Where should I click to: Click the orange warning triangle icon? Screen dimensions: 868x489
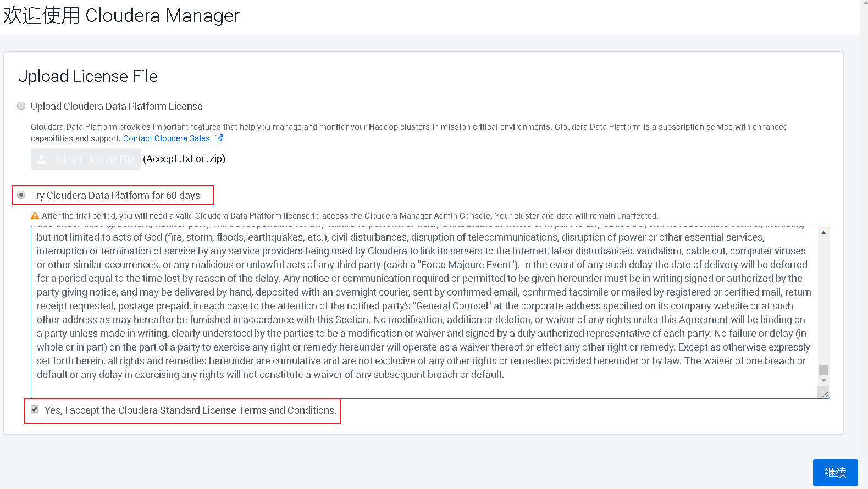(x=35, y=216)
